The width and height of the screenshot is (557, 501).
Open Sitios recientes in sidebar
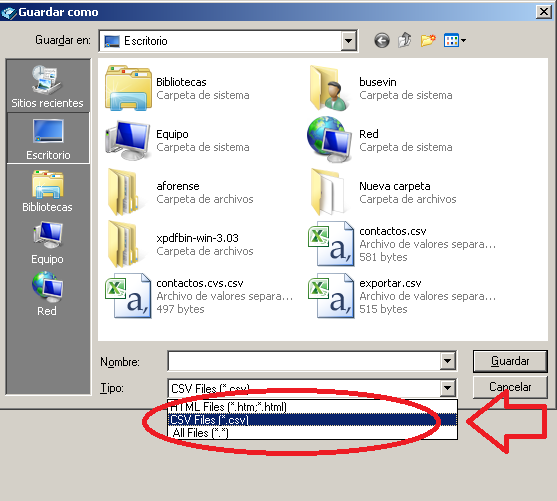click(47, 87)
